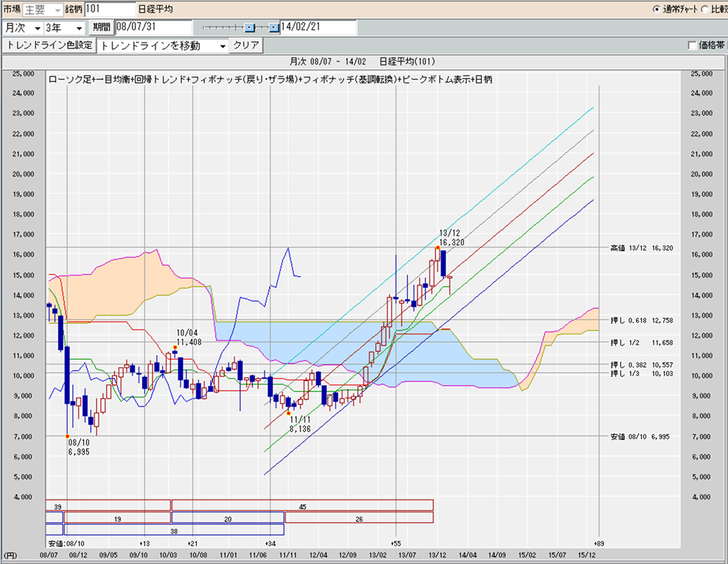The width and height of the screenshot is (728, 564).
Task: Open the 月次 interval dropdown
Action: 22,28
